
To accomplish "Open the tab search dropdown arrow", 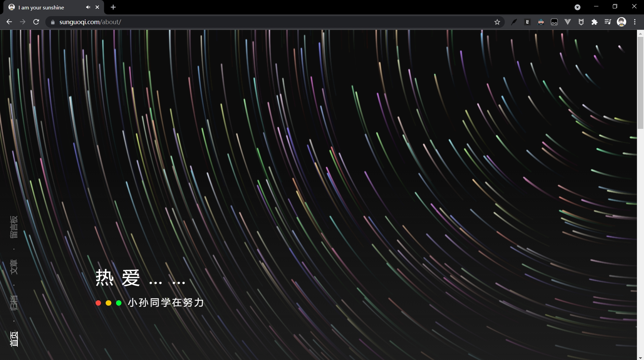I will pyautogui.click(x=577, y=7).
